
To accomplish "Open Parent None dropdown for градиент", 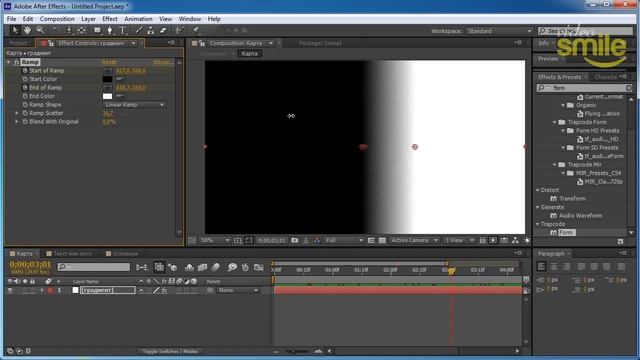I will click(238, 291).
